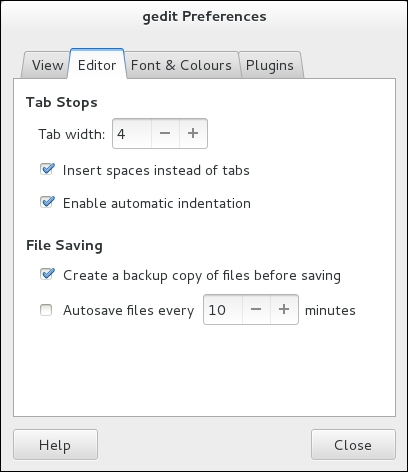Image resolution: width=408 pixels, height=472 pixels.
Task: Enable Autosave files every checkbox
Action: pyautogui.click(x=46, y=310)
